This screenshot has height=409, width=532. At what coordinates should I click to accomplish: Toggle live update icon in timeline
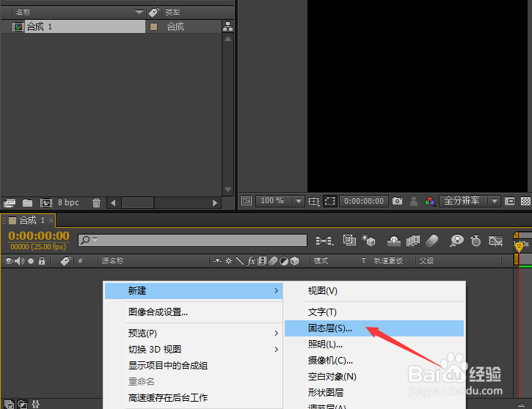click(x=349, y=240)
